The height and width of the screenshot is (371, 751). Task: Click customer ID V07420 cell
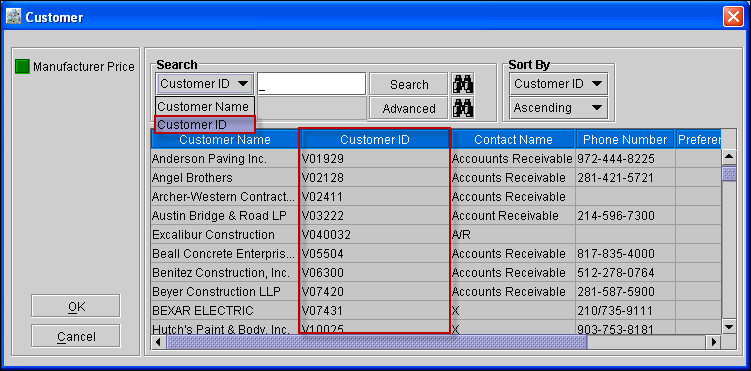click(375, 291)
